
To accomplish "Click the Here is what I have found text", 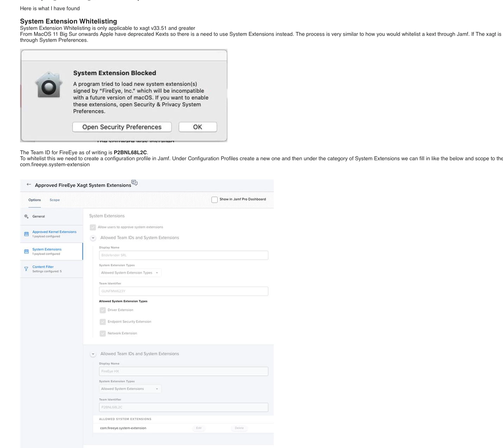I will [x=50, y=8].
